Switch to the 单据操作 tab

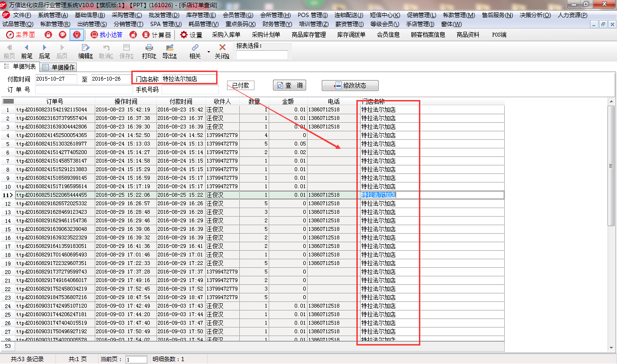pyautogui.click(x=59, y=67)
